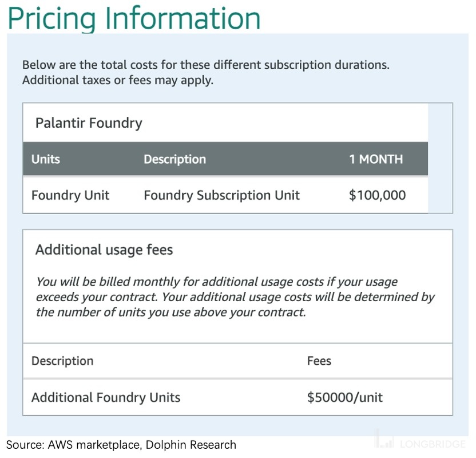Click the Description label in fees table

point(62,361)
